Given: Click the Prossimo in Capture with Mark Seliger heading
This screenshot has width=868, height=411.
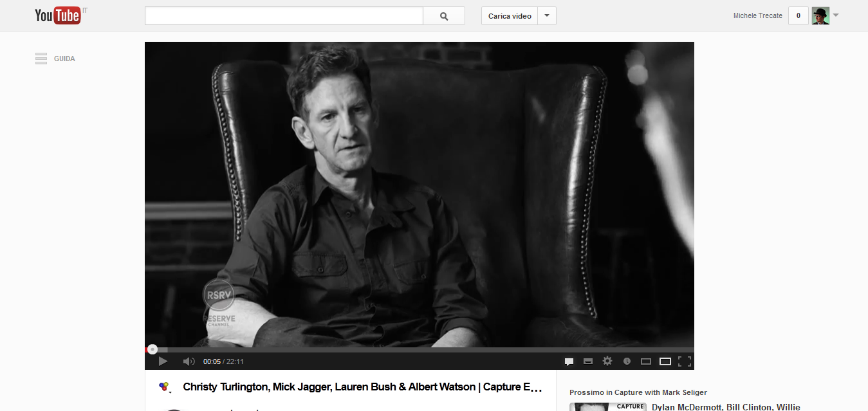Looking at the screenshot, I should click(x=638, y=392).
